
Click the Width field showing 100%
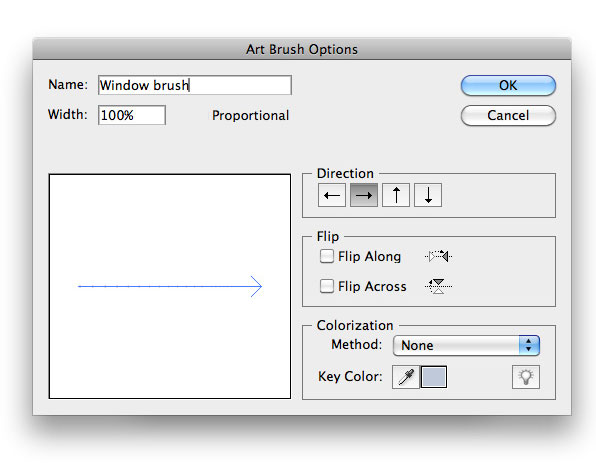click(x=132, y=115)
